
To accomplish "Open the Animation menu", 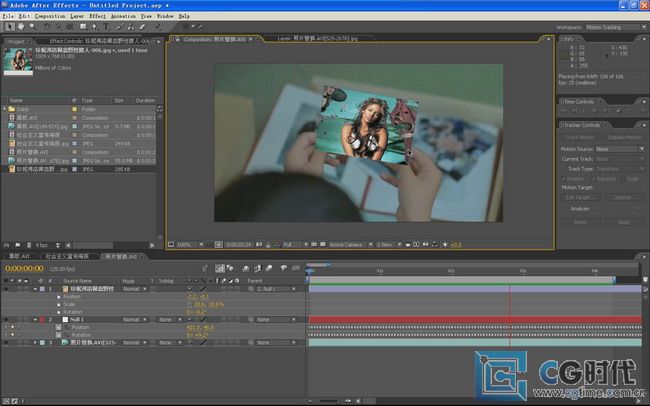I will (124, 16).
